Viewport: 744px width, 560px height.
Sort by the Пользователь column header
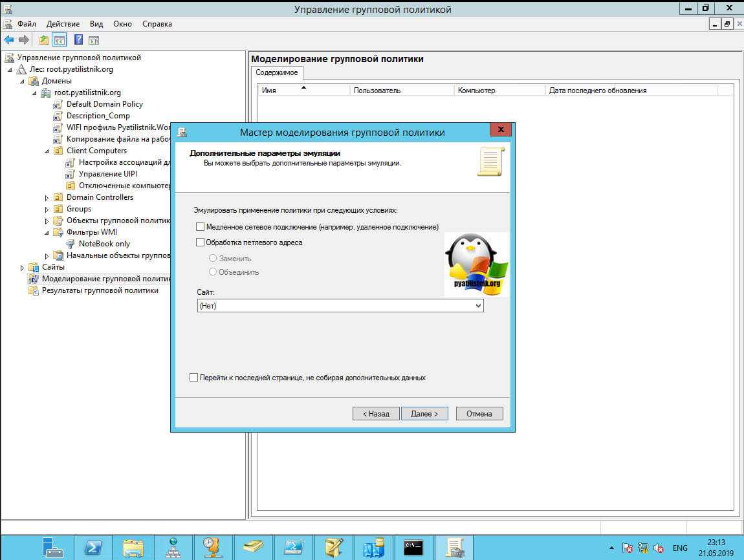(x=377, y=91)
